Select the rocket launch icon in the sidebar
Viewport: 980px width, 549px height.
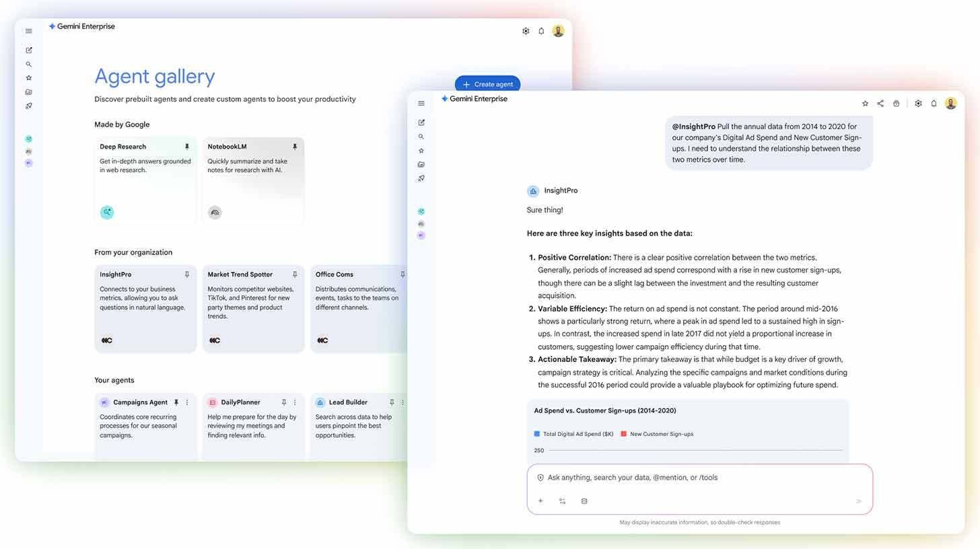coord(421,178)
